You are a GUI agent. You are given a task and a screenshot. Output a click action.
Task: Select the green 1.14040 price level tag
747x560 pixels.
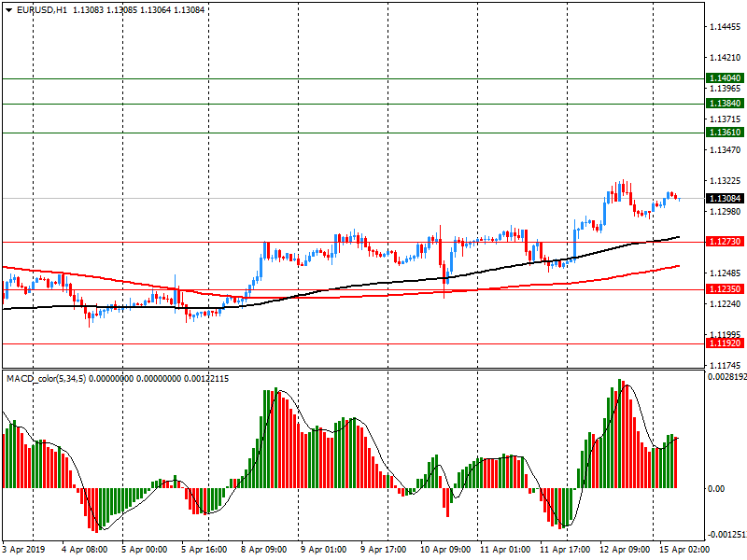[x=725, y=79]
